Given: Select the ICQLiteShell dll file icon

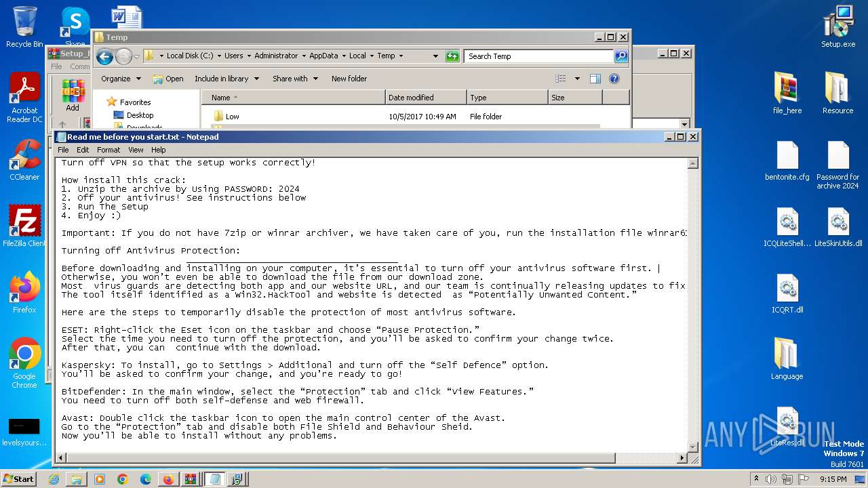Looking at the screenshot, I should click(787, 227).
